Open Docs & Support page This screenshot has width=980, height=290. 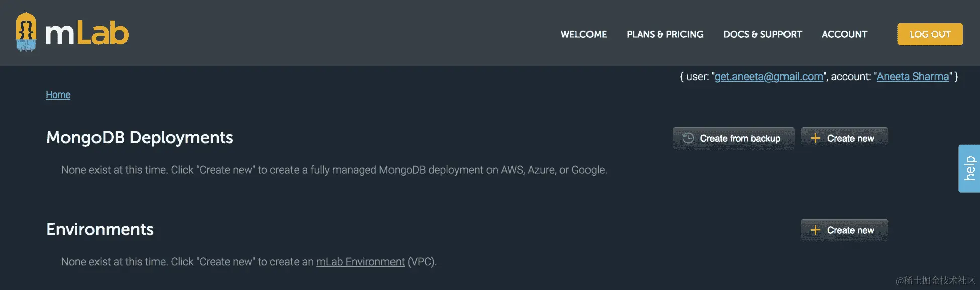[762, 34]
